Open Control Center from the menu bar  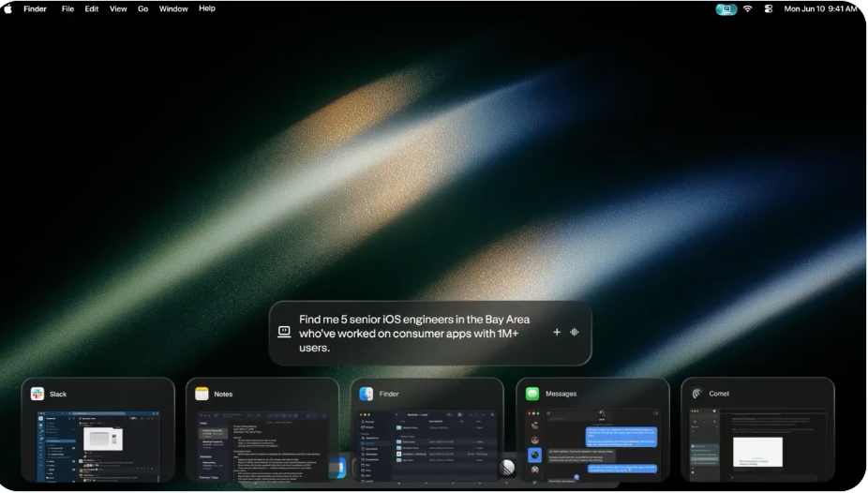(769, 8)
